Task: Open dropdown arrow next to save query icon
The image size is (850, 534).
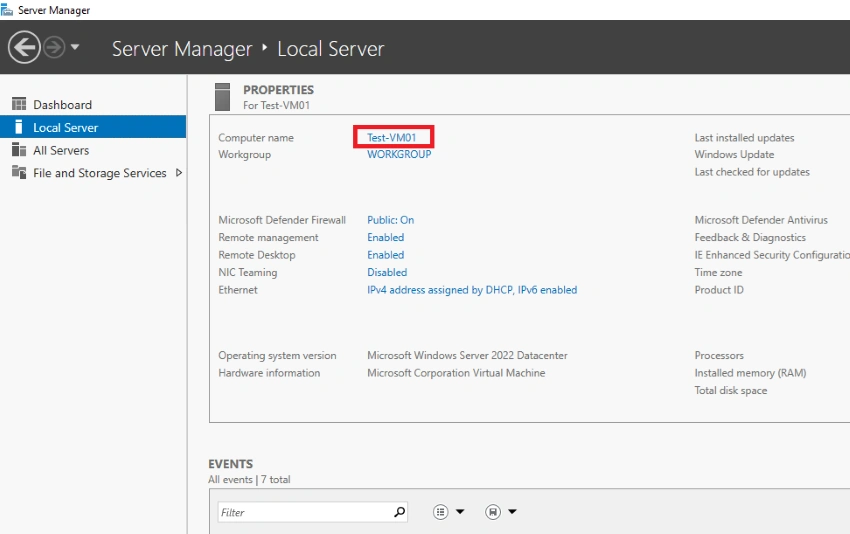Action: tap(512, 511)
